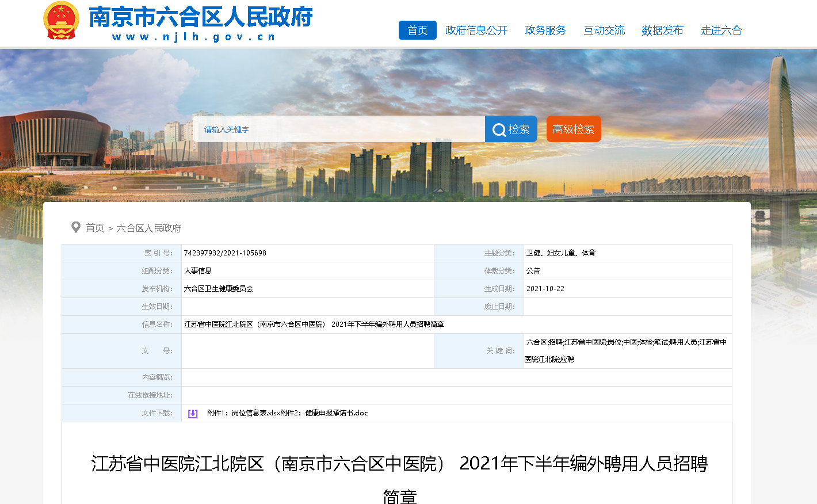Click the 主题分类 label cell
This screenshot has height=504, width=817.
479,253
